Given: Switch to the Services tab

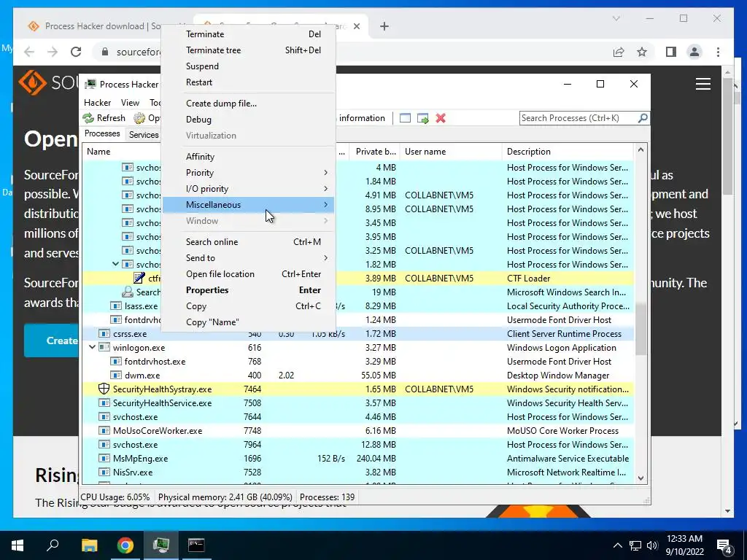Looking at the screenshot, I should [x=144, y=135].
